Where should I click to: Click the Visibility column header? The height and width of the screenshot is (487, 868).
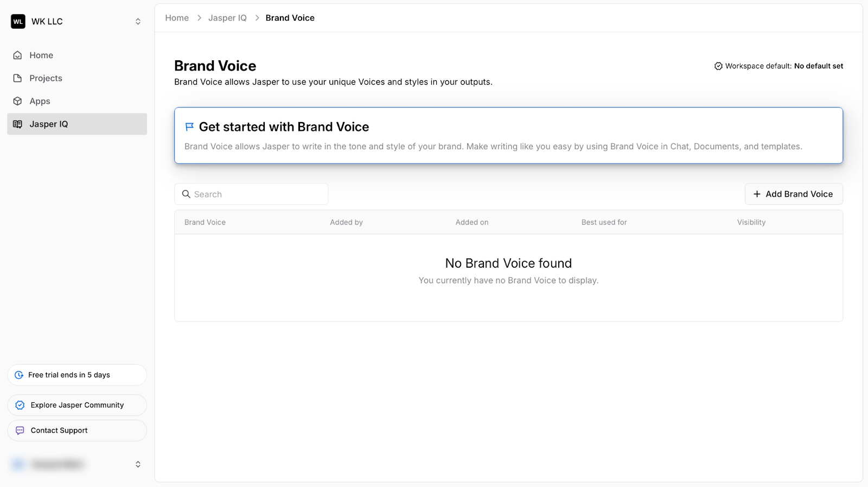point(751,223)
